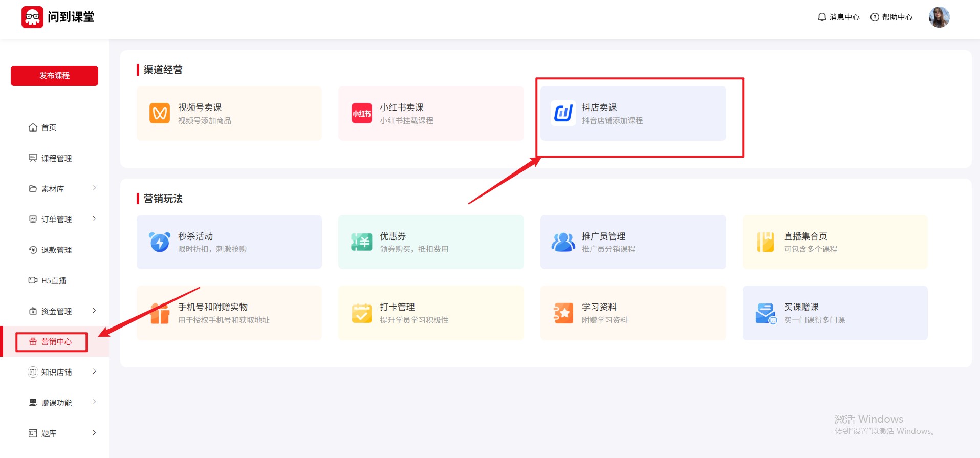Open the 推广员管理 card title
The height and width of the screenshot is (458, 980).
click(x=604, y=236)
